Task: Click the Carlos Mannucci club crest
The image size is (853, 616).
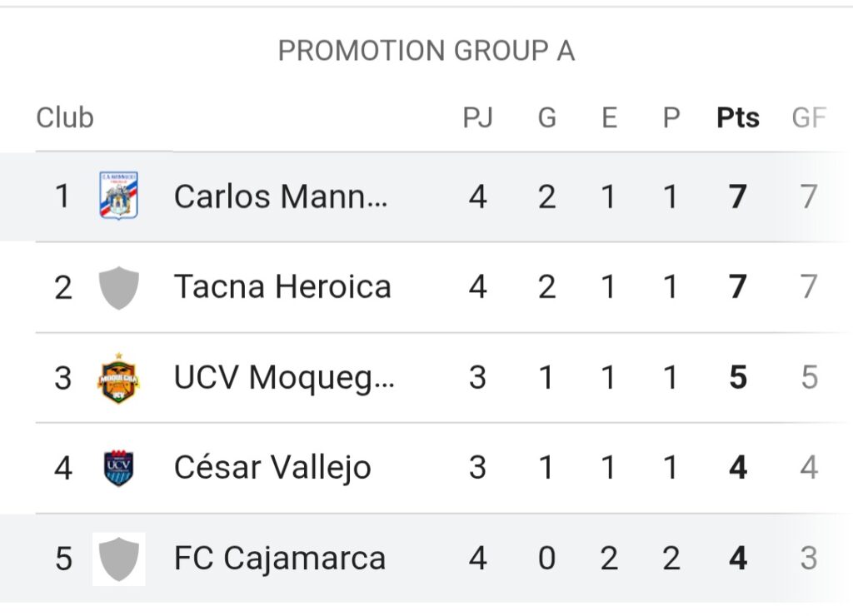Action: tap(118, 196)
